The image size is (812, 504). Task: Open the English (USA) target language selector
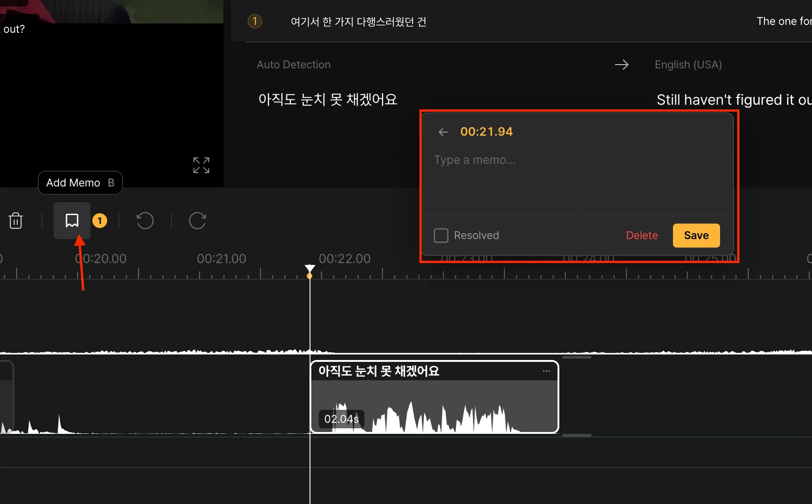[688, 65]
